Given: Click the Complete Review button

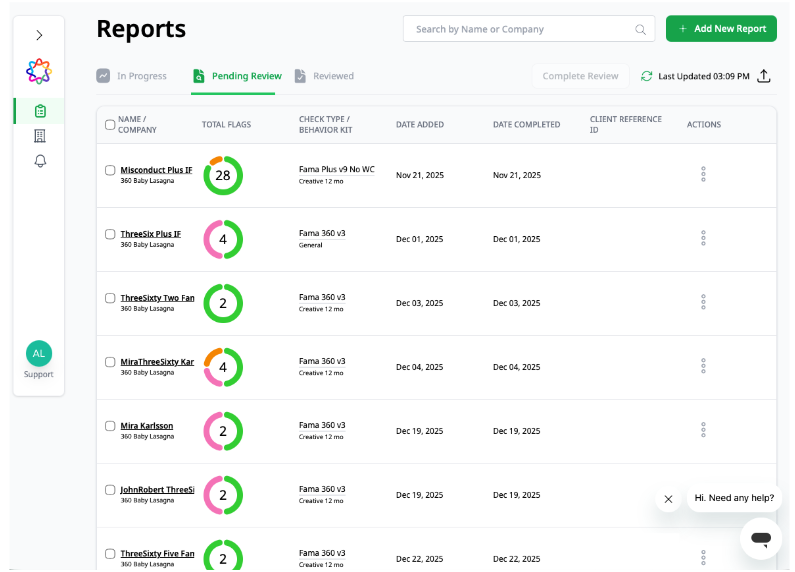Looking at the screenshot, I should point(580,76).
